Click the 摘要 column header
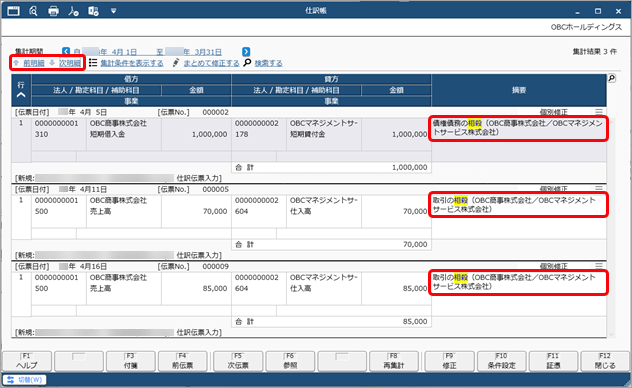This screenshot has width=632, height=388. point(519,90)
